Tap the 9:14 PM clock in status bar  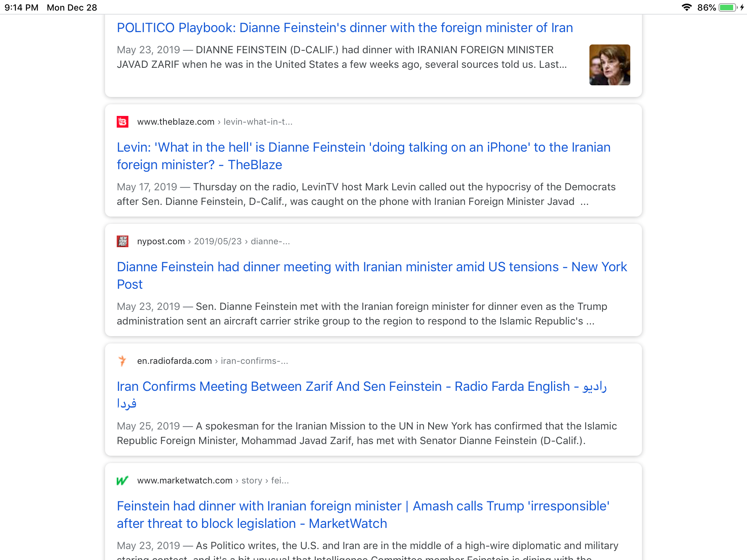tap(22, 7)
